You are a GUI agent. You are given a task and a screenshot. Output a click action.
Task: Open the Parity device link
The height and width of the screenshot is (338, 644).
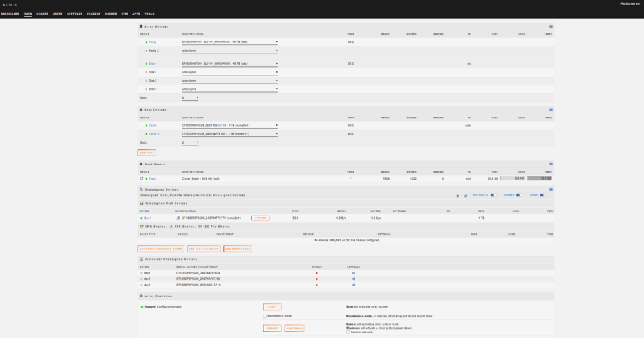pos(153,42)
